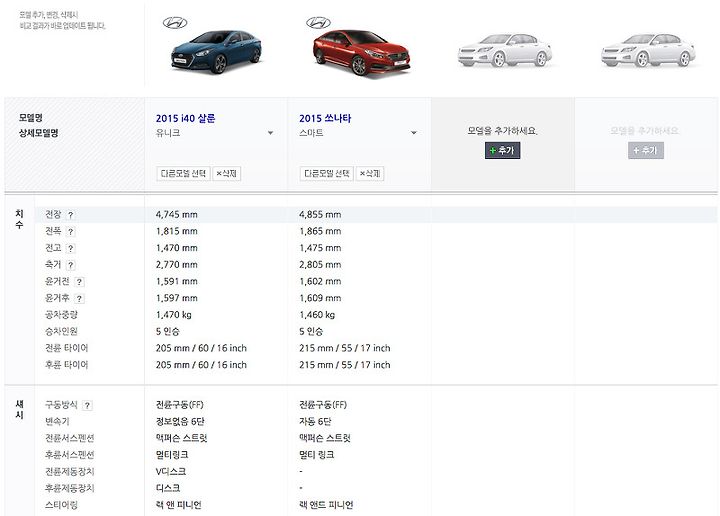Select the 2,770 mm wheelbase value
Screen dimensions: 720x516
click(177, 265)
